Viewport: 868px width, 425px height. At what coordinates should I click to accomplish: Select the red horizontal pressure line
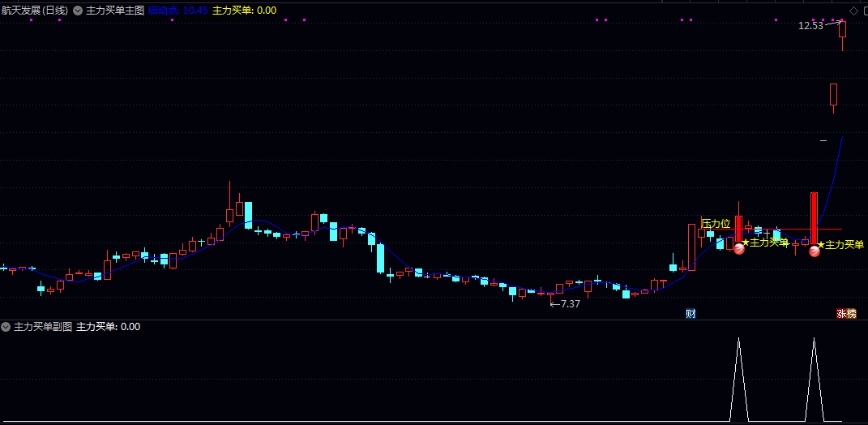[x=772, y=229]
